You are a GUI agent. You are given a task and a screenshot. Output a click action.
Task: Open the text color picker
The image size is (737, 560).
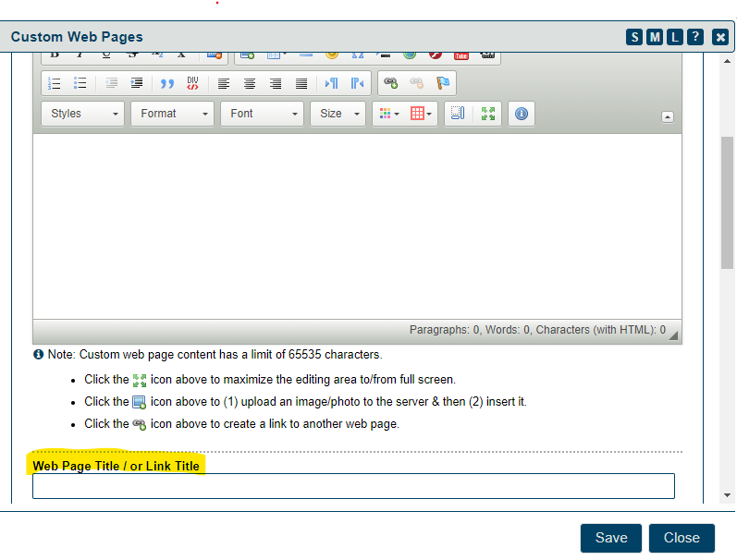387,114
